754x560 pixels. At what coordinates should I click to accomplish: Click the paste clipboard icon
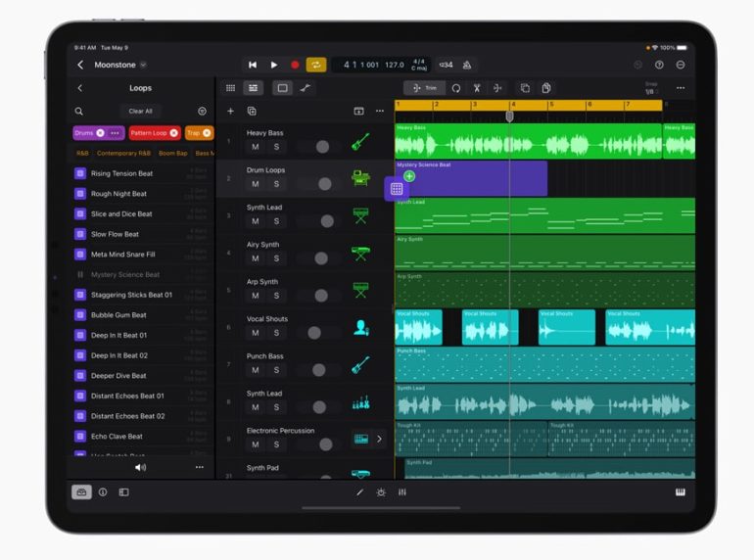(545, 88)
